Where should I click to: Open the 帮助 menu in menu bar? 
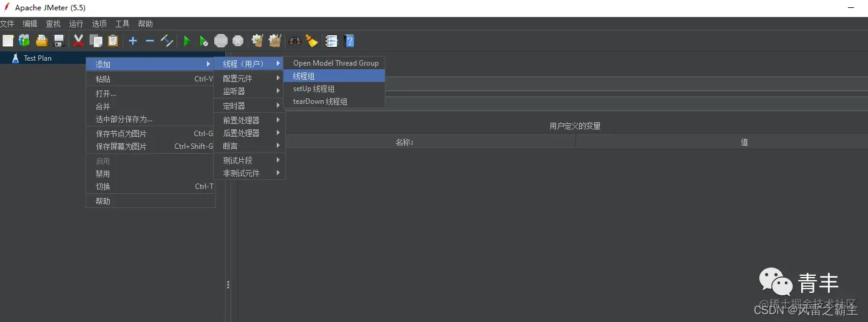145,24
